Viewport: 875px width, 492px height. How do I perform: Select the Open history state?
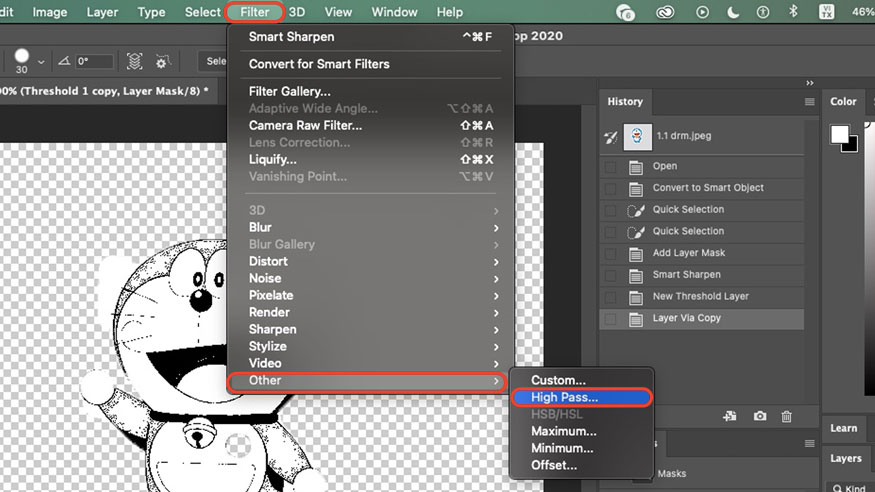702,166
